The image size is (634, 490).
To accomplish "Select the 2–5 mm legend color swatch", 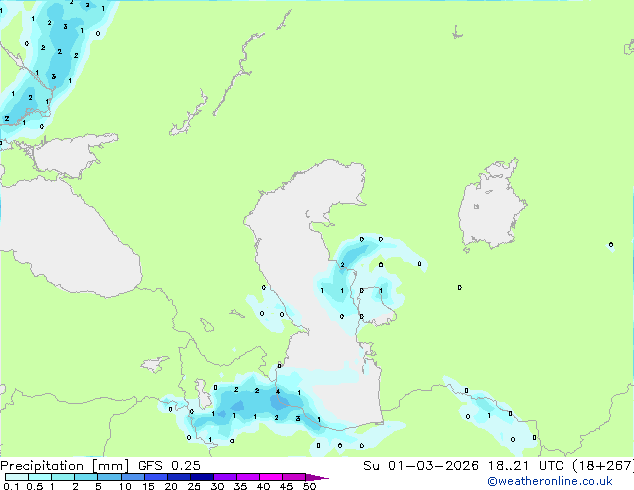I will (86, 477).
